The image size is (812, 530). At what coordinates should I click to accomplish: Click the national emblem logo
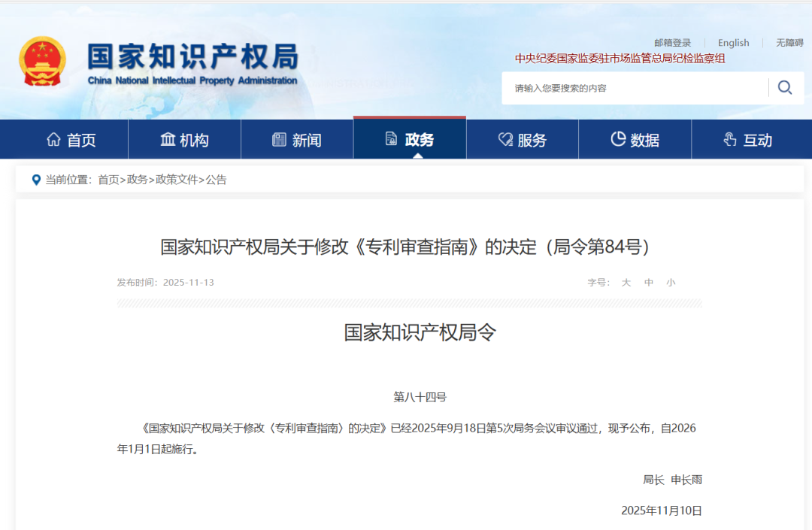pos(42,61)
